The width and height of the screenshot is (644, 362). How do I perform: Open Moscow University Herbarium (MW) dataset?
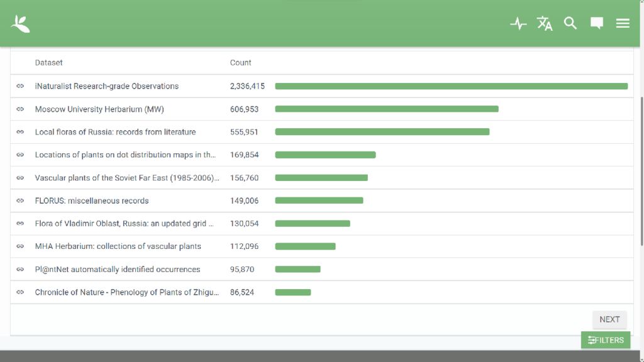tap(99, 109)
